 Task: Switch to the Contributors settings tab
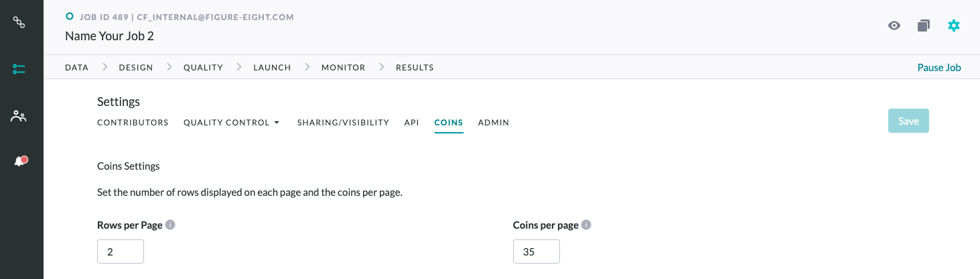point(133,123)
